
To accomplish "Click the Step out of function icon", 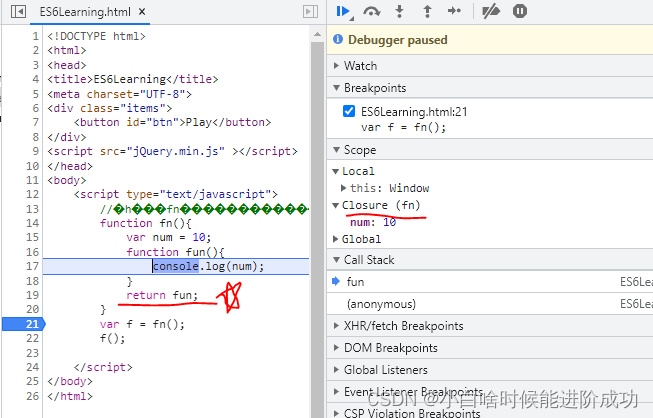I will 427,11.
